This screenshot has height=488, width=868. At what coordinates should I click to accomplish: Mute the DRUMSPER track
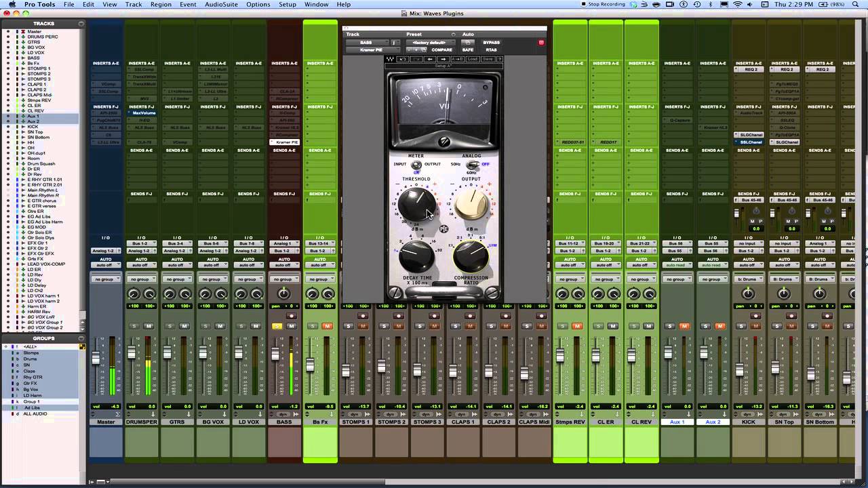tap(149, 326)
